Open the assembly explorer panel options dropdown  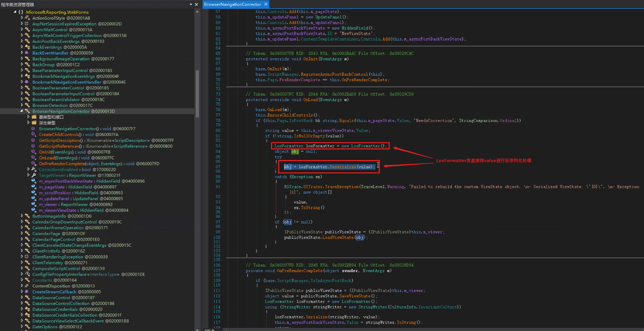191,4
